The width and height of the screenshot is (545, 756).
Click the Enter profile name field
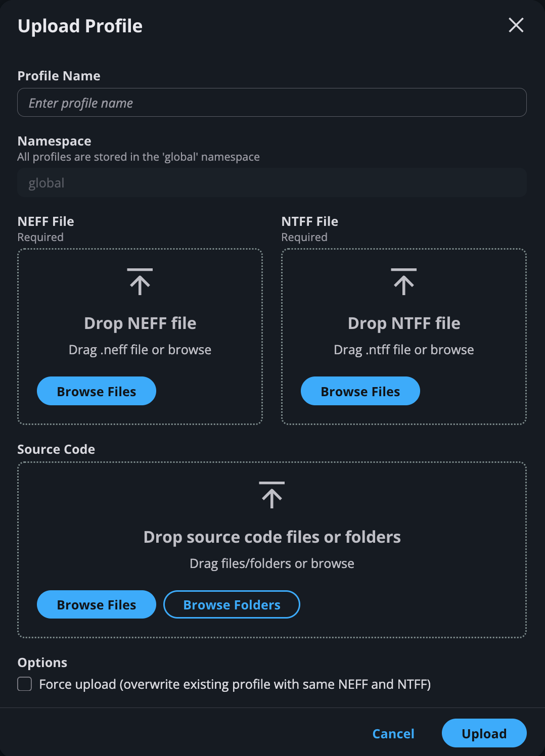click(x=272, y=102)
